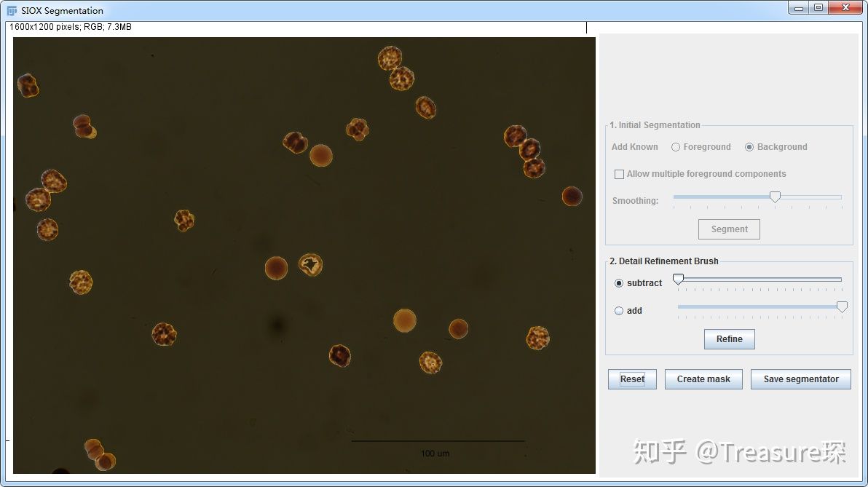Click the '100 um' scale bar label
The width and height of the screenshot is (868, 487).
435,454
